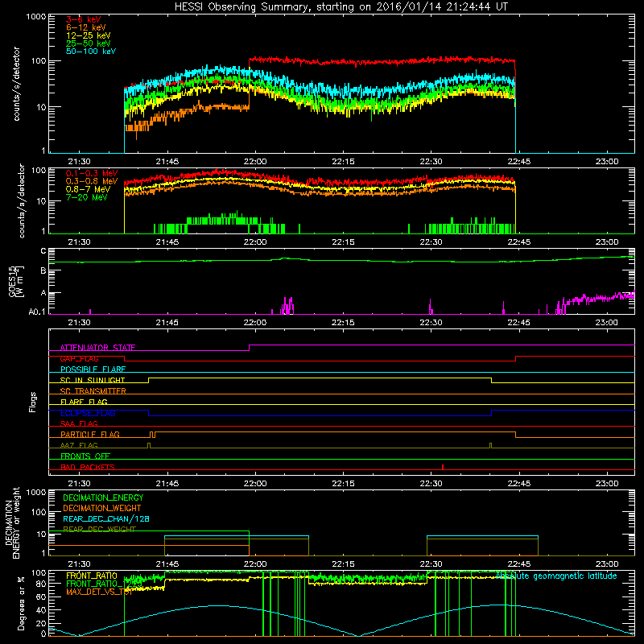Select the BAD_PACKETS flag label

coord(88,467)
